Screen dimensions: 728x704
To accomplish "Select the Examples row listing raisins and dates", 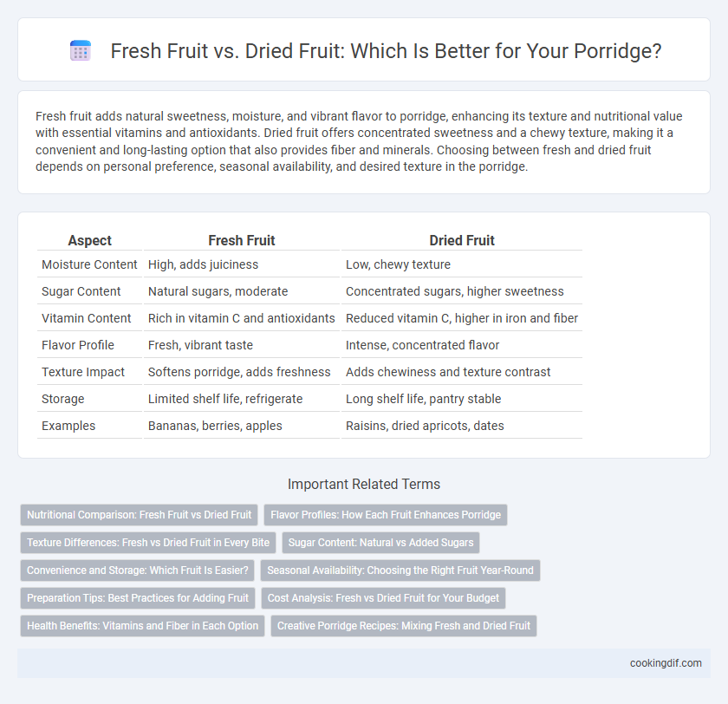I will (x=309, y=426).
